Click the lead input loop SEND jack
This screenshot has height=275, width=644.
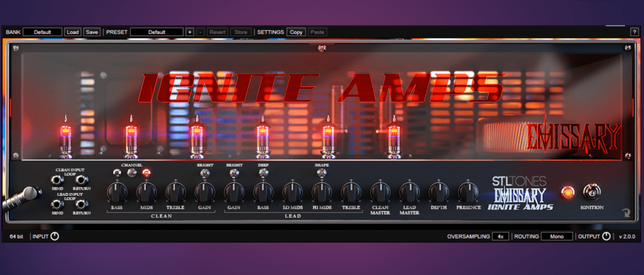(x=56, y=204)
